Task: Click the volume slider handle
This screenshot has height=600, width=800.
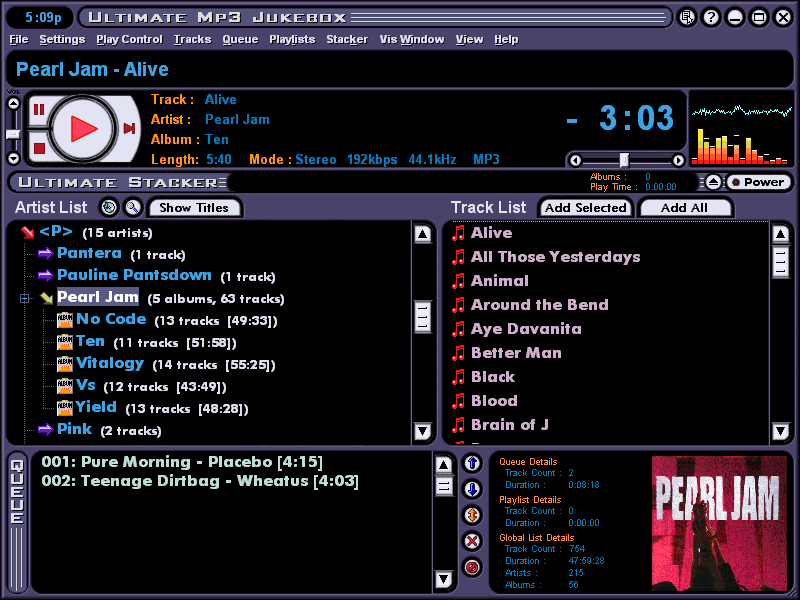Action: (x=13, y=134)
